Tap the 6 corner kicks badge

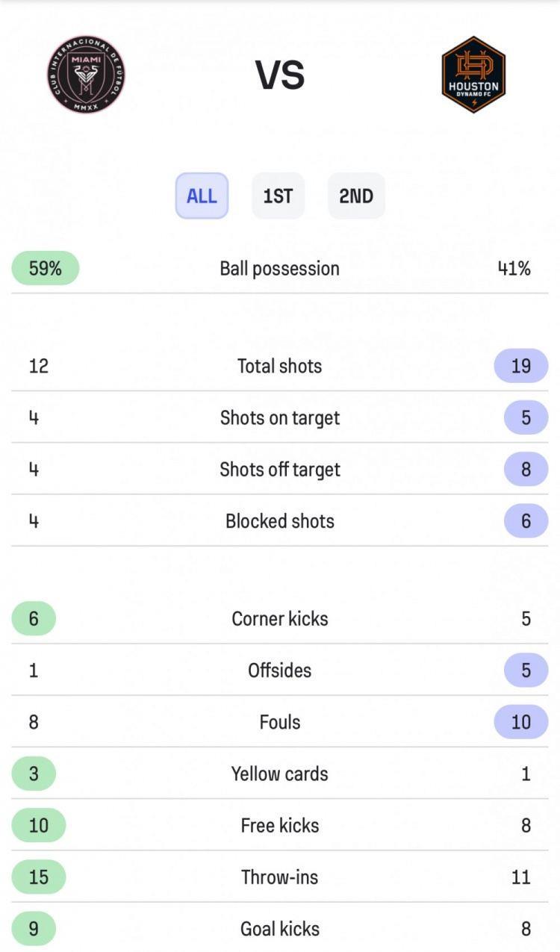tap(34, 618)
